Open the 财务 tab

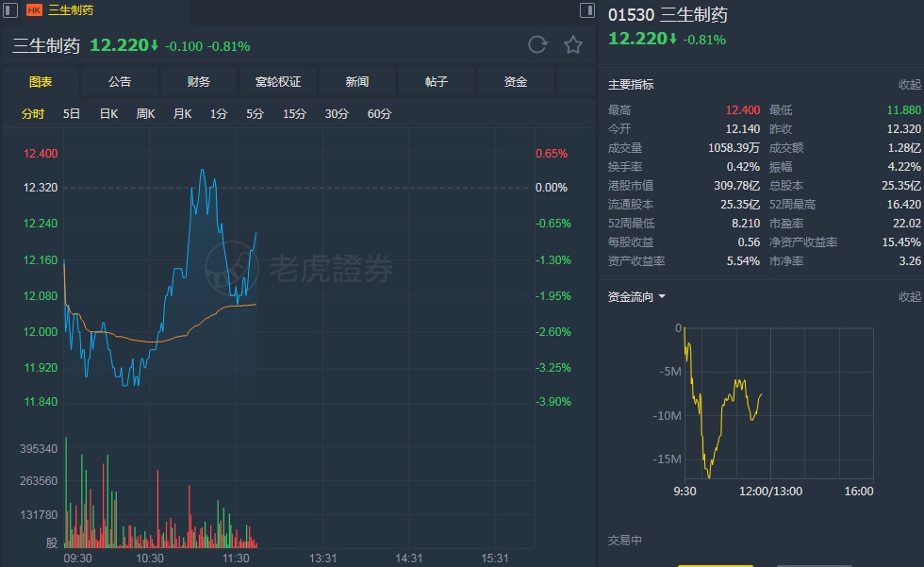coord(199,82)
